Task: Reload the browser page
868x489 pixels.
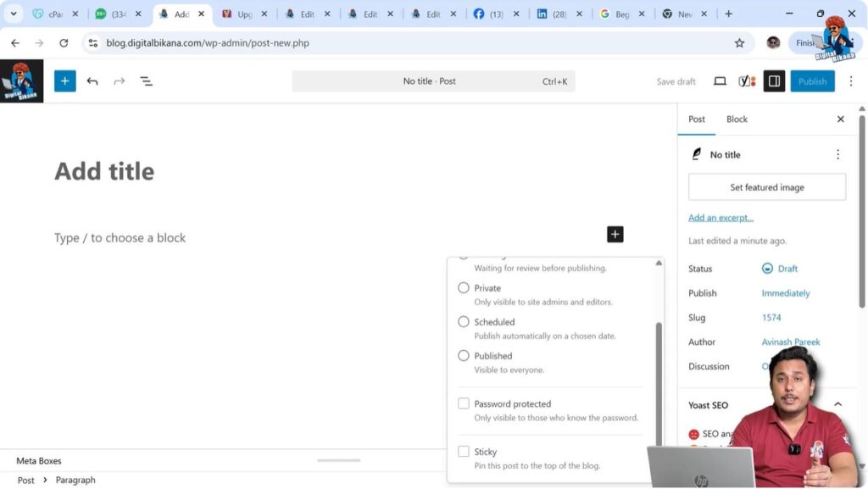Action: (64, 42)
